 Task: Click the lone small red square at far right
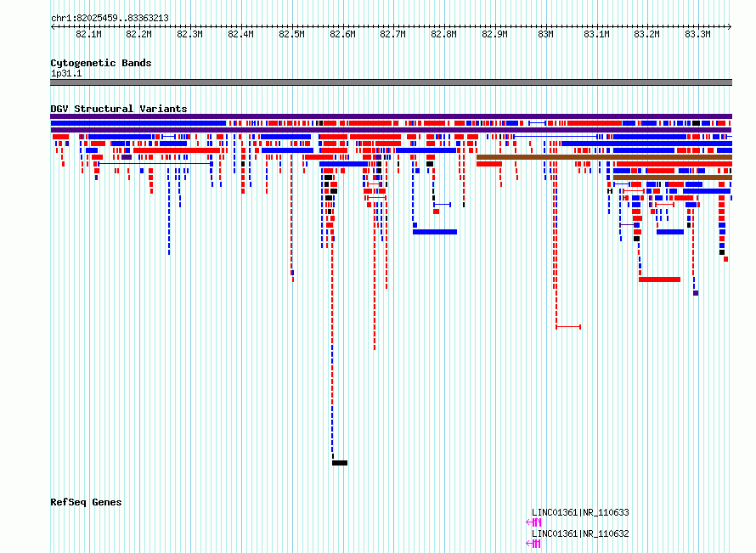tap(725, 259)
